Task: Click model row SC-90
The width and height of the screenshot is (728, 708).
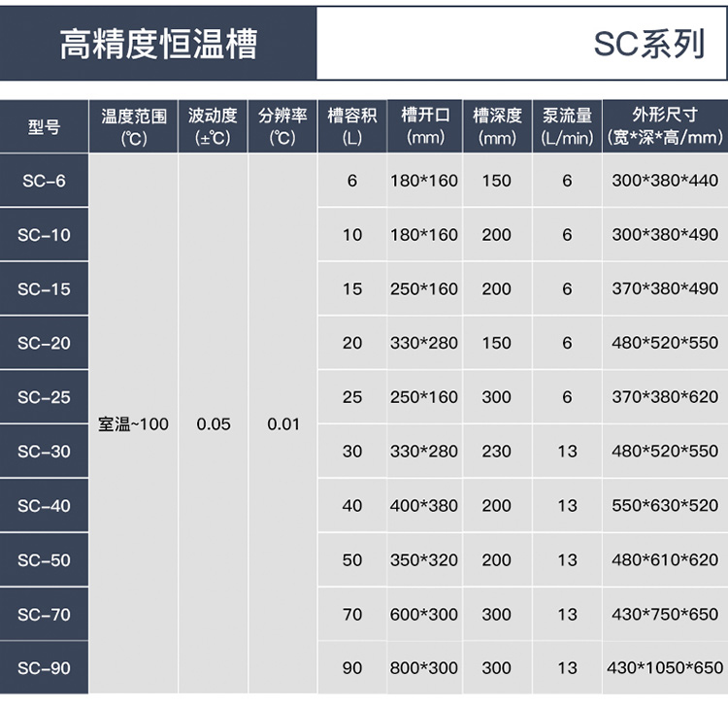Action: tap(44, 668)
